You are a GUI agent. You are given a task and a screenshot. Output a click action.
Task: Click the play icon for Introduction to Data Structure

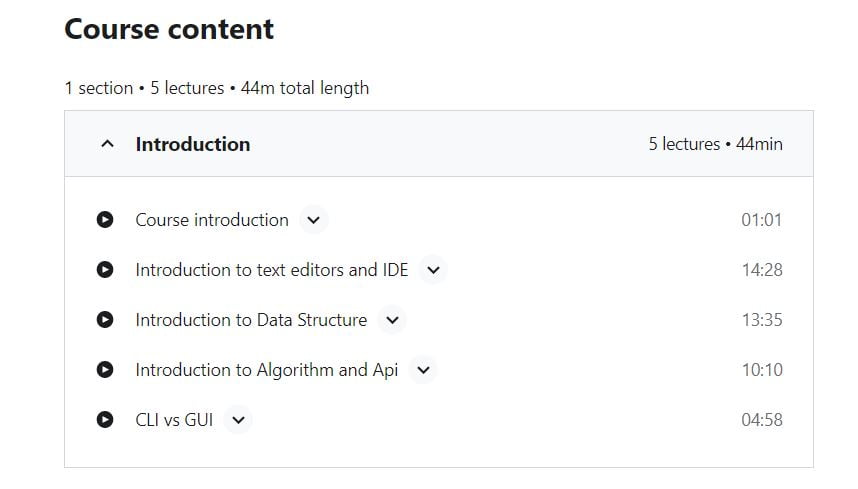(105, 319)
